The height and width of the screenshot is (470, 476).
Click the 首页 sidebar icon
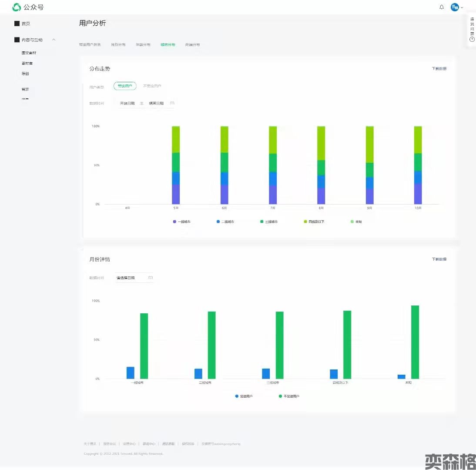click(17, 23)
